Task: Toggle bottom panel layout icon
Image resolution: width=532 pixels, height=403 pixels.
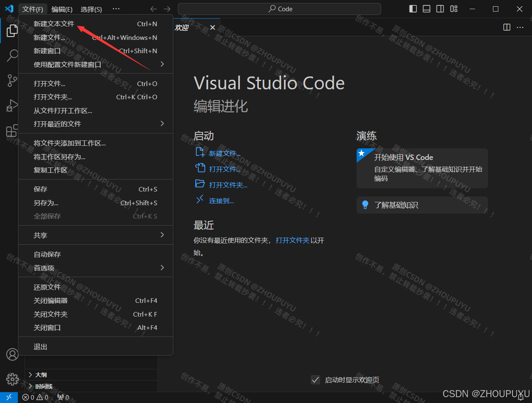Action: [426, 9]
